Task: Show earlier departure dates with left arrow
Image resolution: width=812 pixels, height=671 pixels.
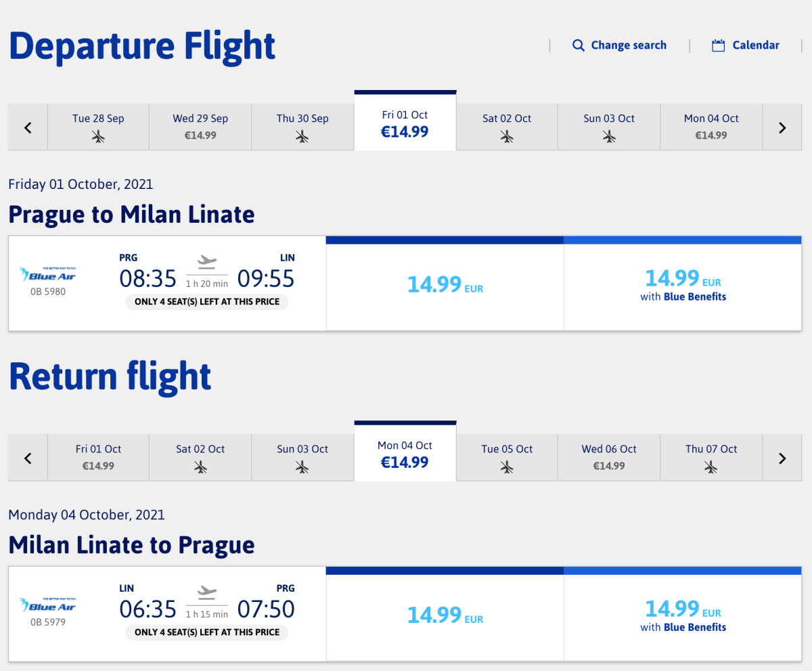Action: [28, 127]
